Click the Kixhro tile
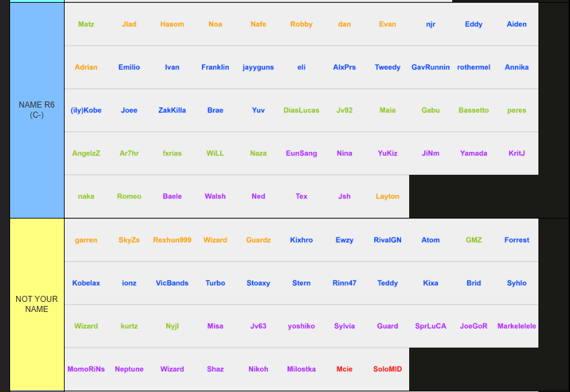 tap(301, 240)
